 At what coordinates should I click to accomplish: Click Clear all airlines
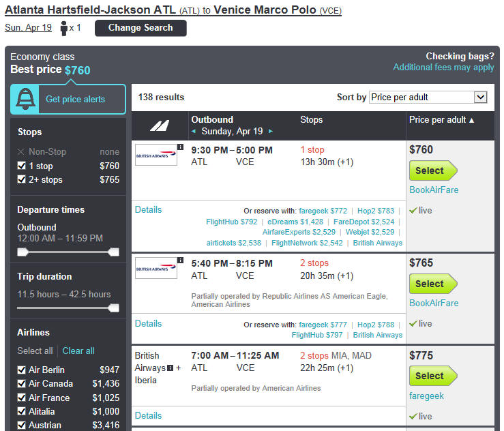tap(78, 351)
